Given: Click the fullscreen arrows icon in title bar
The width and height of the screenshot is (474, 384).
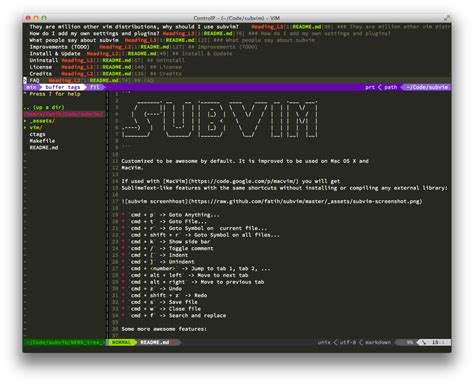Looking at the screenshot, I should click(x=447, y=18).
